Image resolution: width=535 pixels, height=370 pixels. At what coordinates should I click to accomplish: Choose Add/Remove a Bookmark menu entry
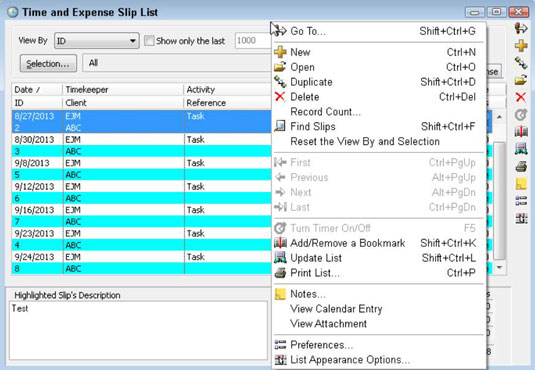pos(379,243)
